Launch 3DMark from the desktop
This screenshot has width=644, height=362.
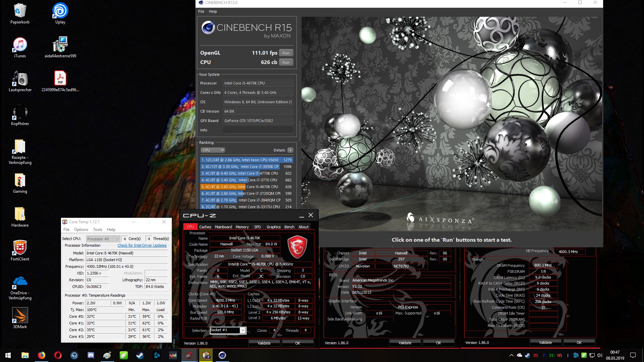tap(20, 318)
